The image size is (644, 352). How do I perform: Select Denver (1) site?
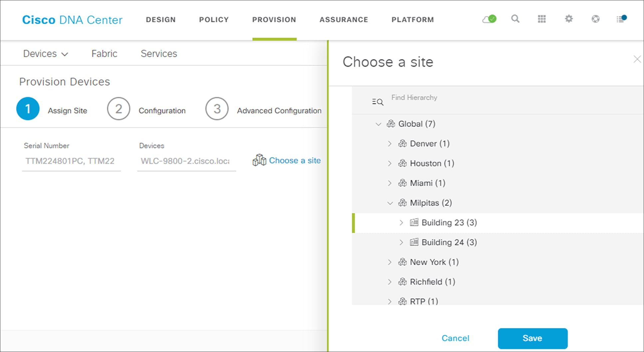coord(430,144)
